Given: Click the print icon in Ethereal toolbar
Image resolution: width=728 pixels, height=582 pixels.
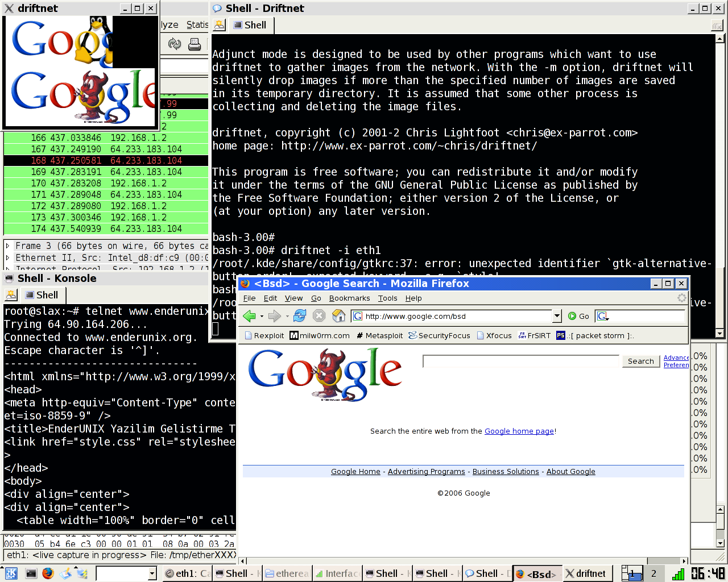Looking at the screenshot, I should point(195,44).
